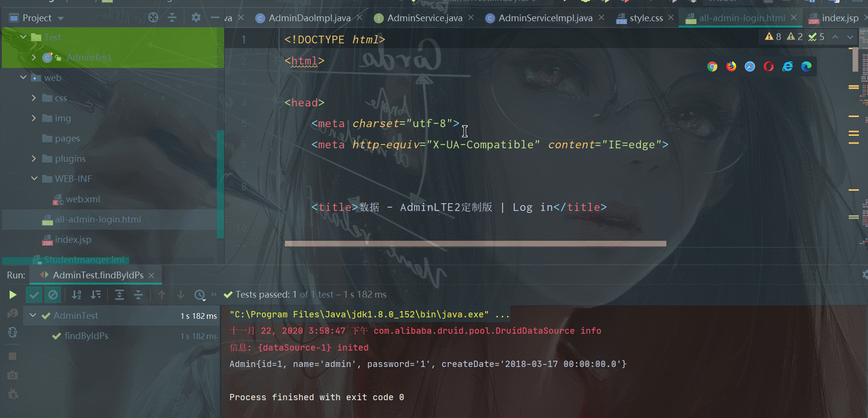Screen dimensions: 868x418
Task: Click the 8 warnings indicator
Action: point(773,37)
